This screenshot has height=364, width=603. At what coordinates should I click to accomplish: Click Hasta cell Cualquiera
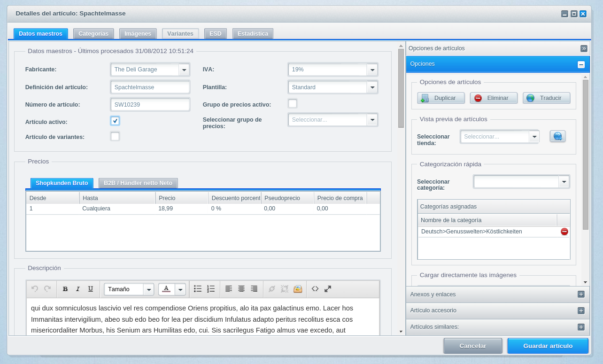[x=117, y=209]
